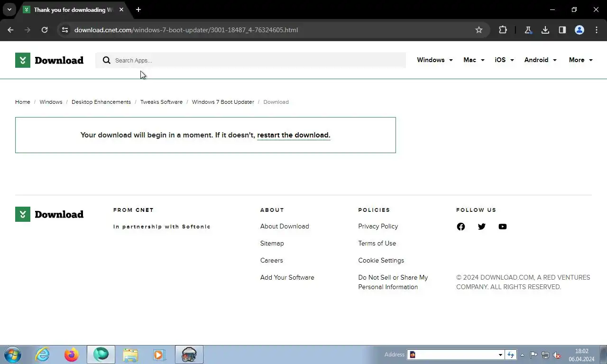
Task: Open the Sitemap link
Action: (272, 243)
